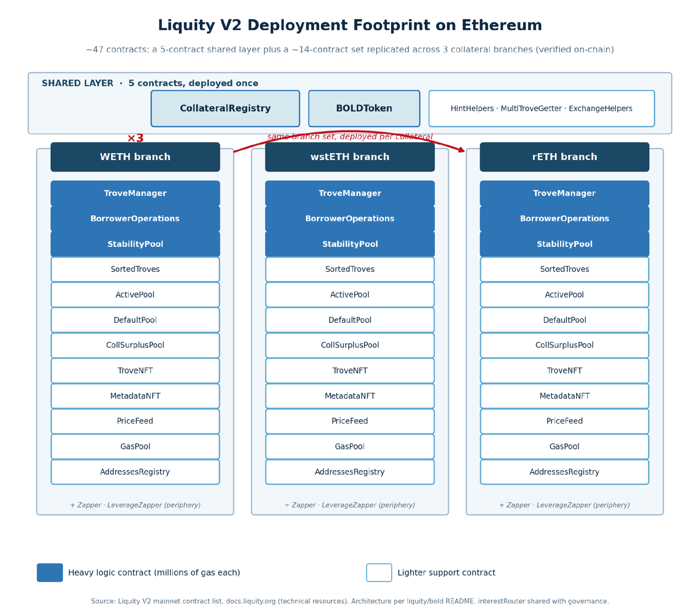Click GasPool in the wstETH branch
The width and height of the screenshot is (700, 611).
click(350, 447)
